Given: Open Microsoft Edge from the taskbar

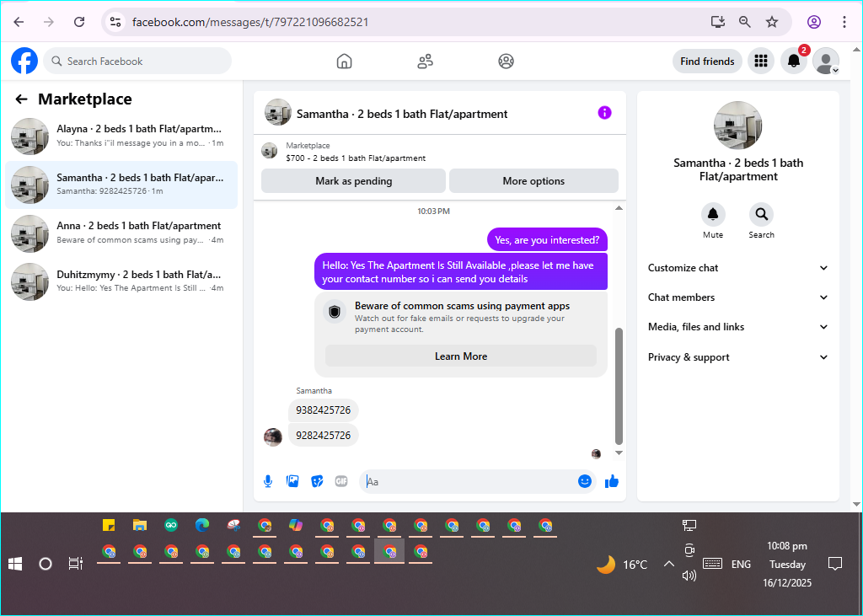Looking at the screenshot, I should (202, 526).
